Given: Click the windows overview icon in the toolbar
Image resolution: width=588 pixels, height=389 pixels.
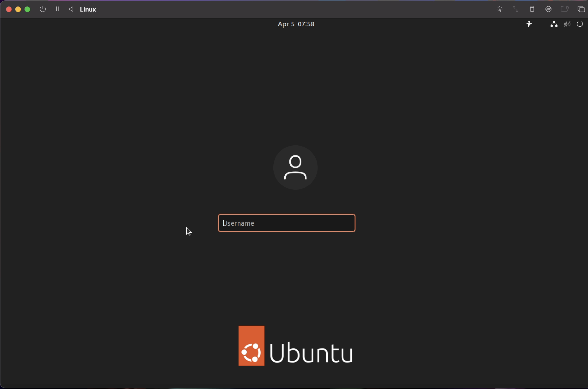Looking at the screenshot, I should [581, 9].
